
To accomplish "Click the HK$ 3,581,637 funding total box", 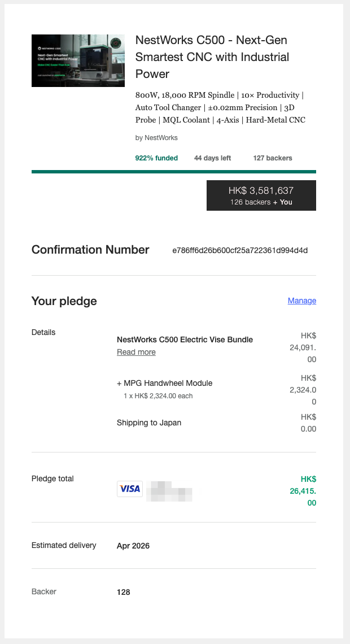I will 261,195.
